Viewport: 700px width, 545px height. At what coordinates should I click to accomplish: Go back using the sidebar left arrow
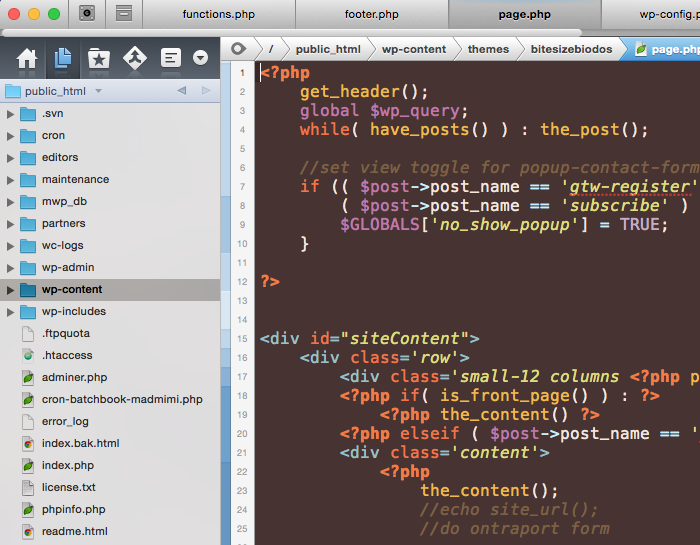click(181, 91)
